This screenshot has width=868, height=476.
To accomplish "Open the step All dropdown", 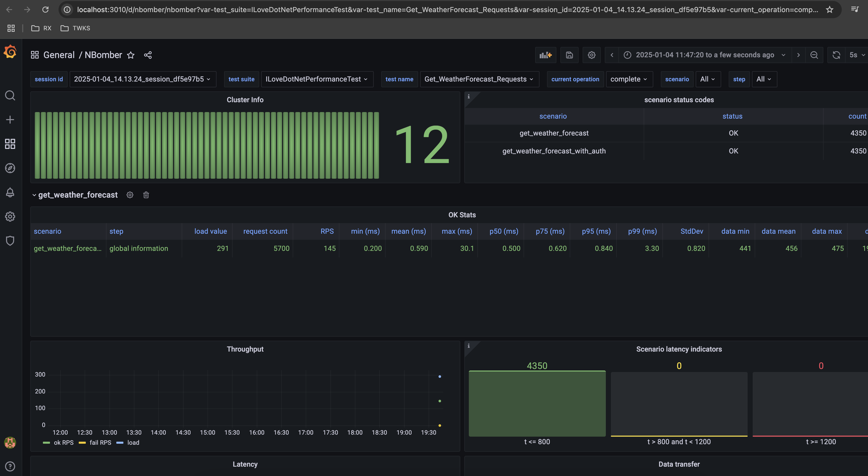I will (764, 79).
